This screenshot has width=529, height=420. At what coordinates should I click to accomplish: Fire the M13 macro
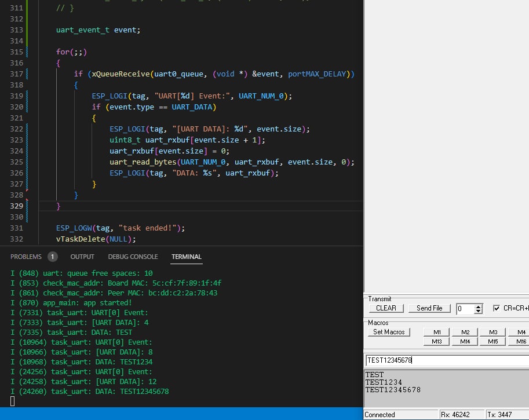(x=437, y=341)
